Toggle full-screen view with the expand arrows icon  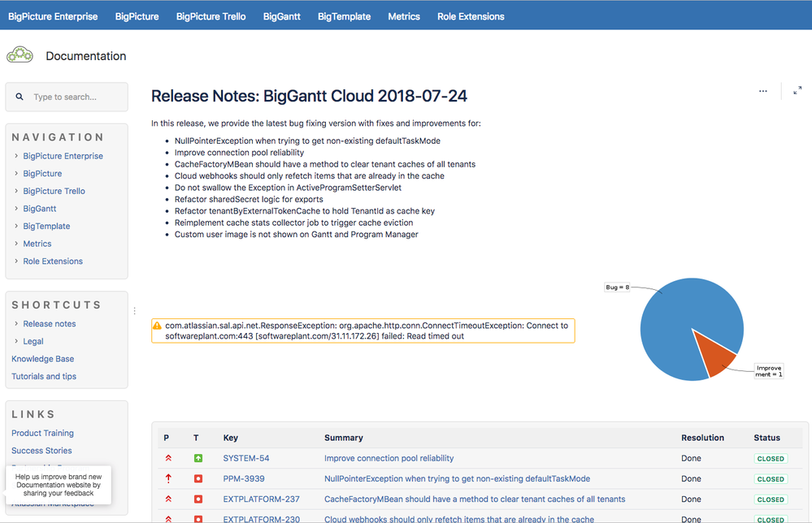pos(797,90)
